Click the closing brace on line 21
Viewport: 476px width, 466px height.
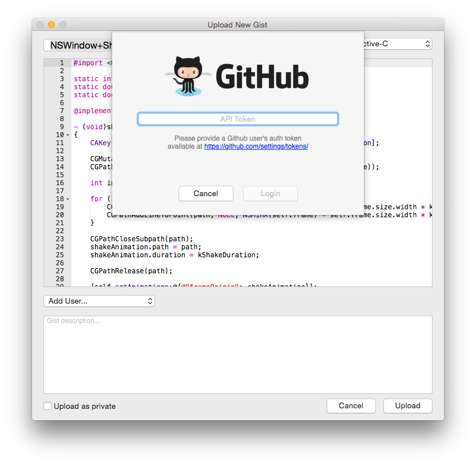92,222
